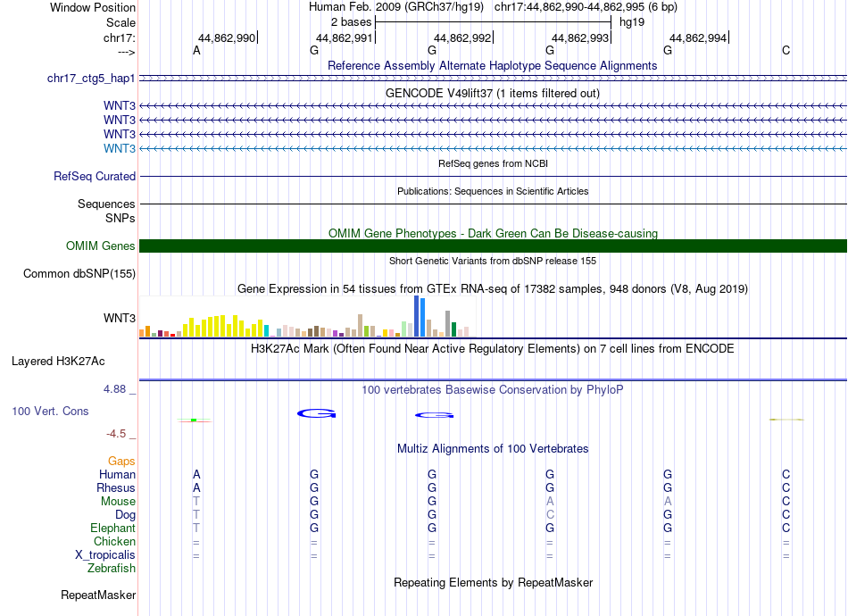Open the RefSeq Curated track label
This screenshot has height=616, width=848.
pyautogui.click(x=95, y=176)
